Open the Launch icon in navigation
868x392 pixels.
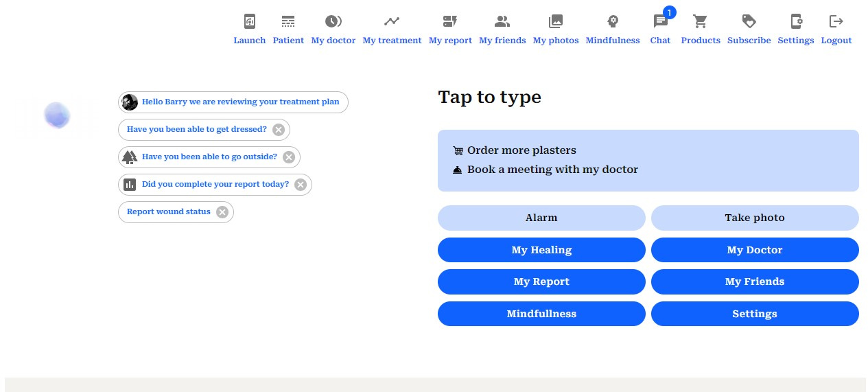click(249, 22)
